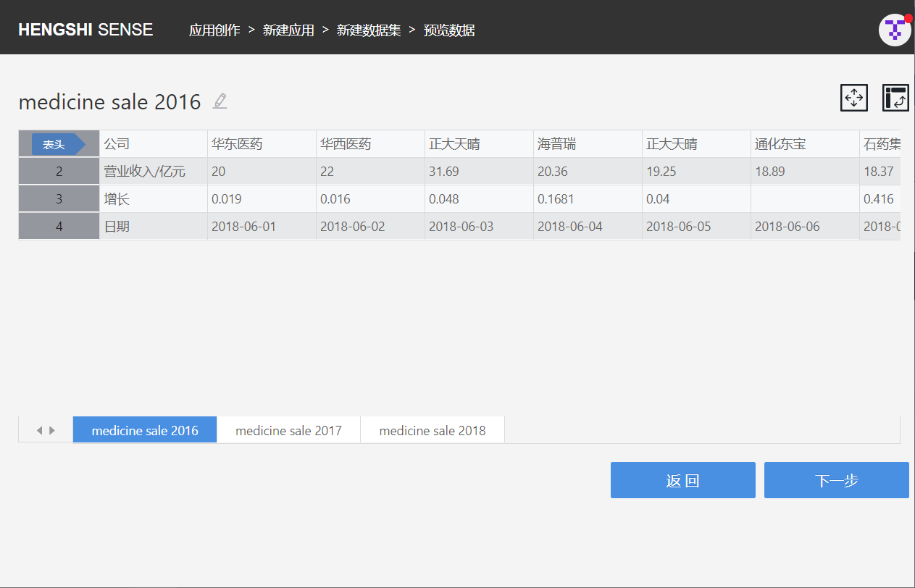915x588 pixels.
Task: Click the 返回 button
Action: [x=682, y=480]
